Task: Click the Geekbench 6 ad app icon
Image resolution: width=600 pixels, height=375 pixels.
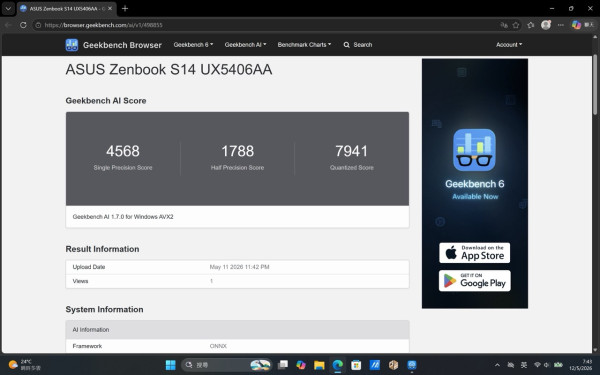Action: tap(474, 150)
